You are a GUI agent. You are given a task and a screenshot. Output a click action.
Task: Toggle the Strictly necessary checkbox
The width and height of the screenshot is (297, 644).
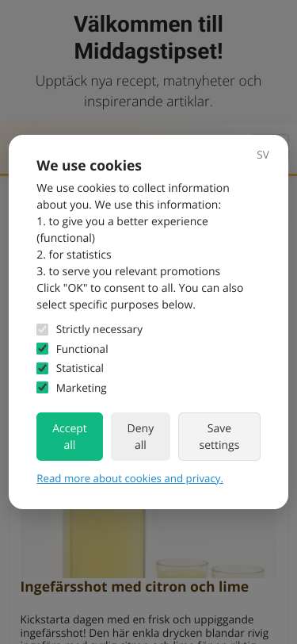click(42, 329)
